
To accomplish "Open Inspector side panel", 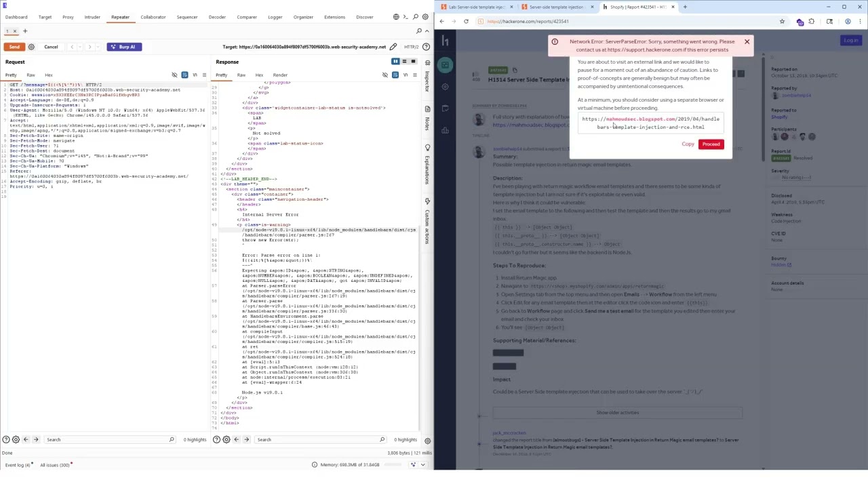I will point(427,77).
